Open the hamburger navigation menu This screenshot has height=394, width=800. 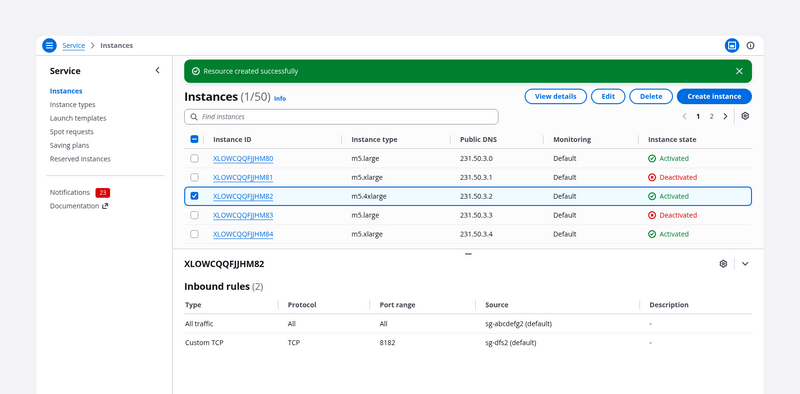pyautogui.click(x=49, y=45)
